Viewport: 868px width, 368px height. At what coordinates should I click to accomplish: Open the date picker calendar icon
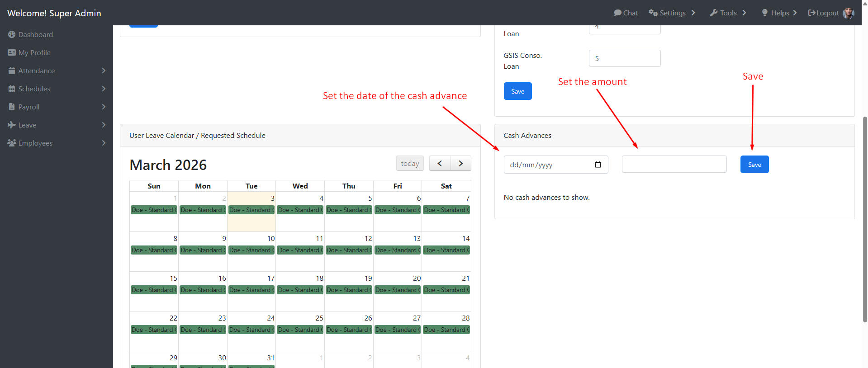tap(598, 165)
